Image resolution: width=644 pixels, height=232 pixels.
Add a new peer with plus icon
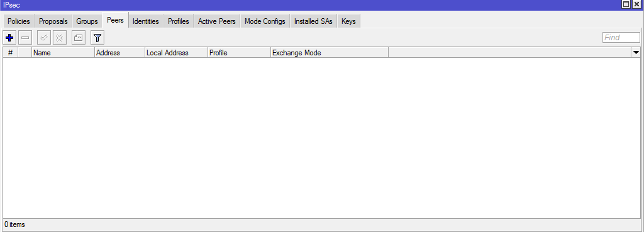tap(9, 38)
